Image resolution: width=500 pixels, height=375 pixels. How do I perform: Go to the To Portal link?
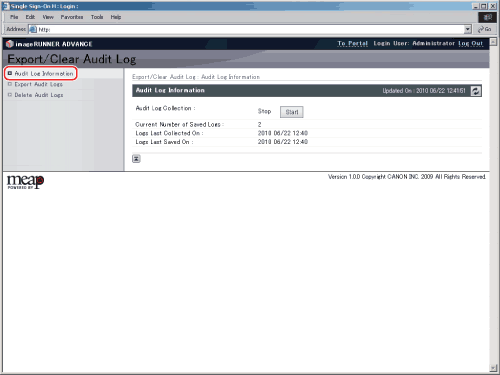tap(353, 43)
